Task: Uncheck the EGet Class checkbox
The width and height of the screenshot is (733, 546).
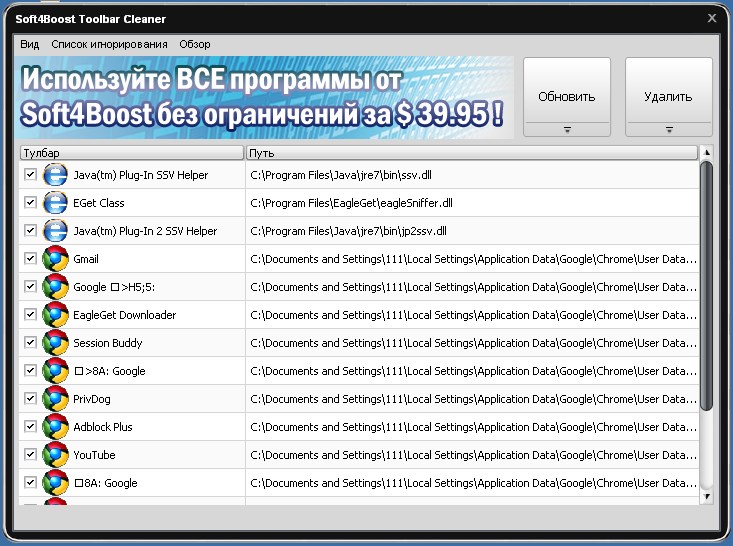Action: 30,202
